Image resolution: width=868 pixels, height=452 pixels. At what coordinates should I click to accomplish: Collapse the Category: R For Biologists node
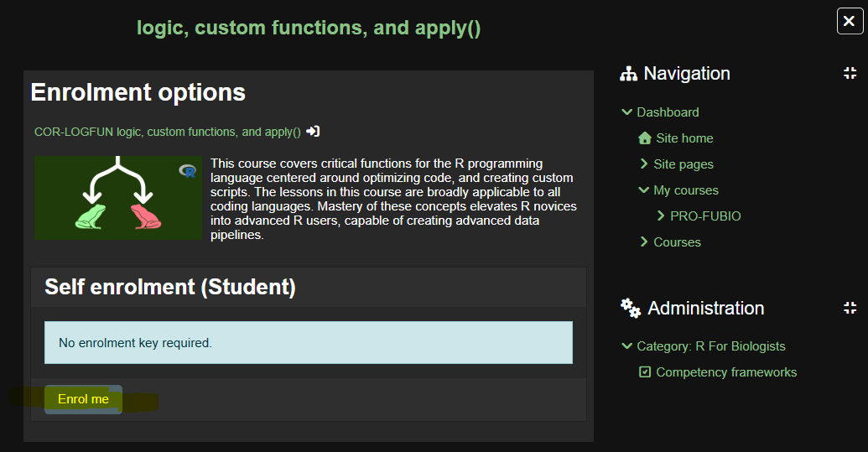[x=626, y=346]
